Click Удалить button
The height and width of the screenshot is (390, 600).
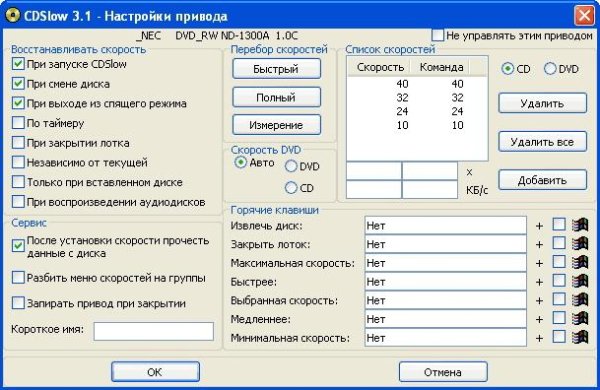pos(542,103)
